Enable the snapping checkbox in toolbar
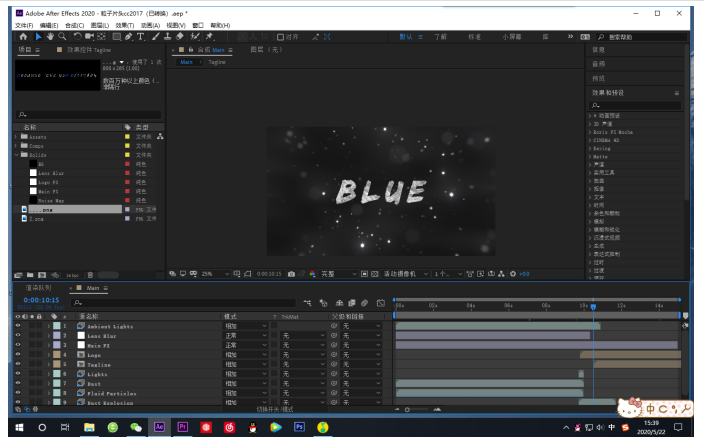The height and width of the screenshot is (440, 704). click(280, 37)
